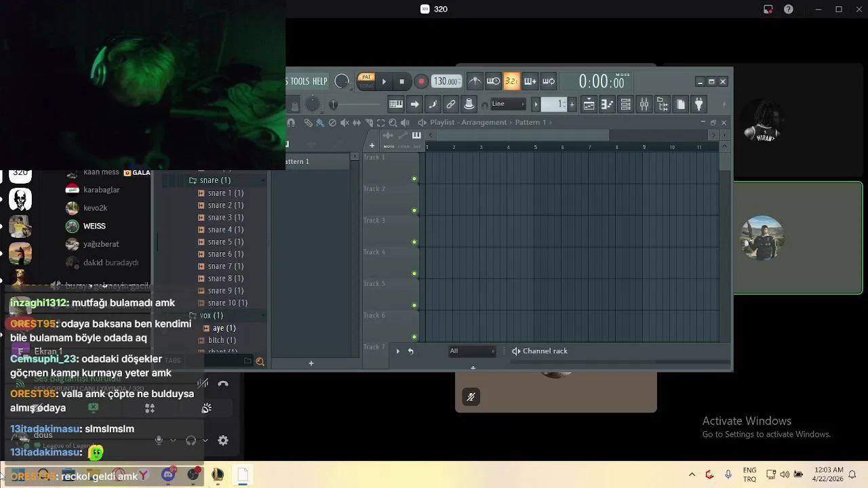The image size is (868, 488).
Task: Click the auto-scroll arrow icon
Action: click(414, 104)
